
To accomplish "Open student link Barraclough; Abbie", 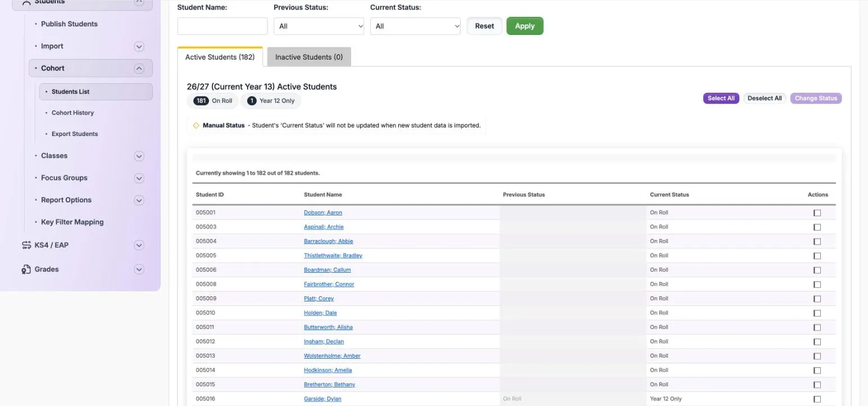I will 329,241.
